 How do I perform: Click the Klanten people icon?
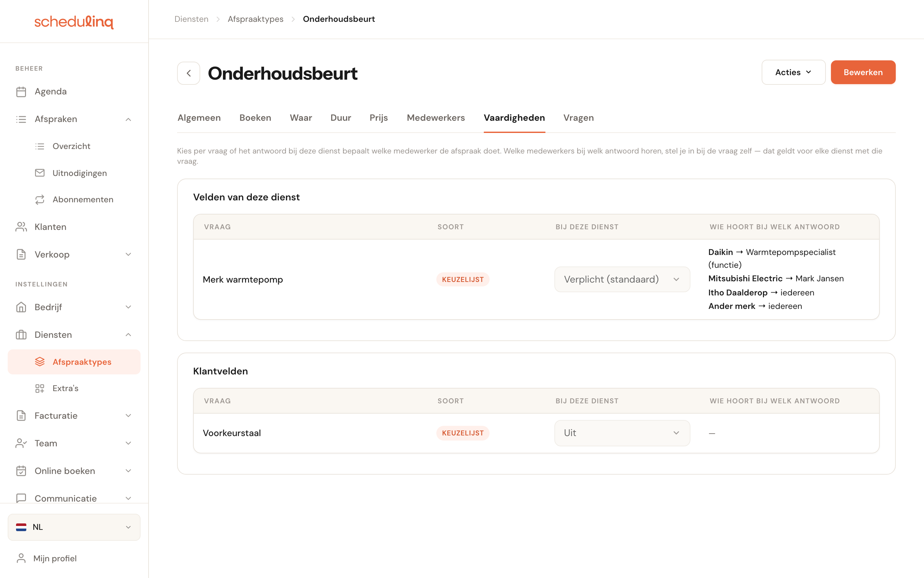(21, 227)
